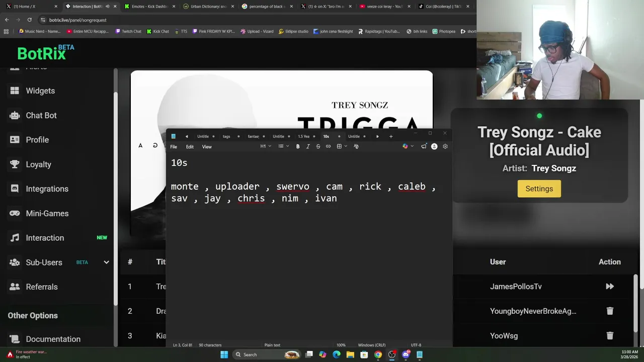Viewport: 644px width, 362px height.
Task: Insert a link via Notepad toolbar
Action: point(328,146)
